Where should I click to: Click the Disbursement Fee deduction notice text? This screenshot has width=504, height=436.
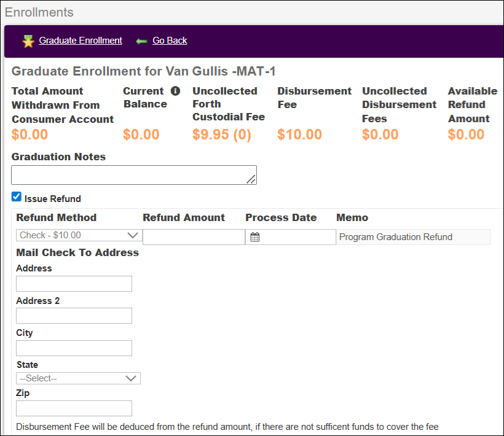pos(227,427)
